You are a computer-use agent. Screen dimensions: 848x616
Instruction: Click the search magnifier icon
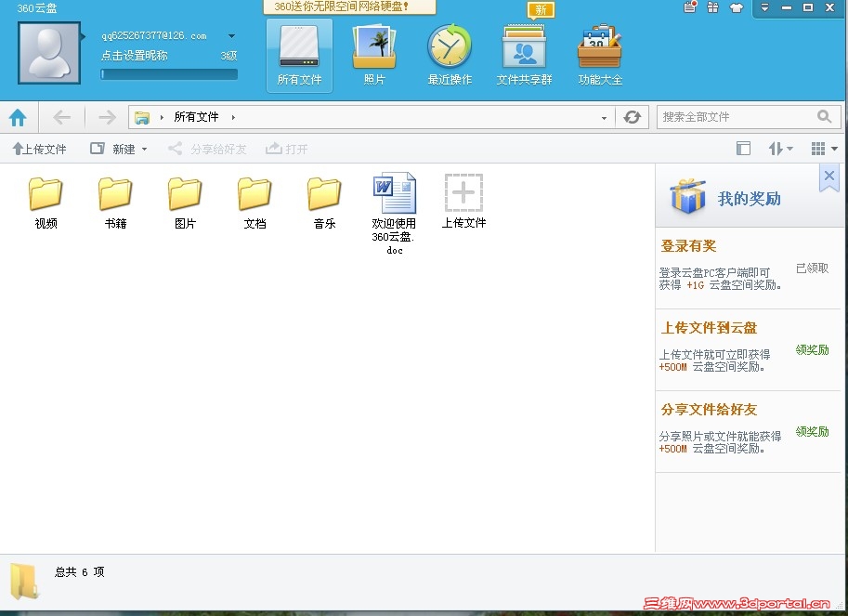click(x=824, y=117)
